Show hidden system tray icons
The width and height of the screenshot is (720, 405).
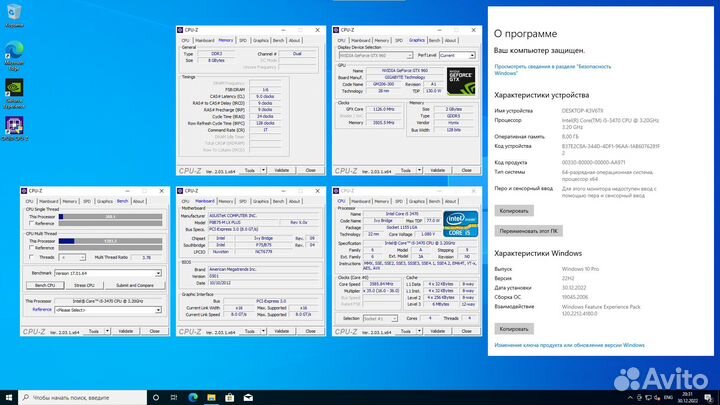[630, 398]
